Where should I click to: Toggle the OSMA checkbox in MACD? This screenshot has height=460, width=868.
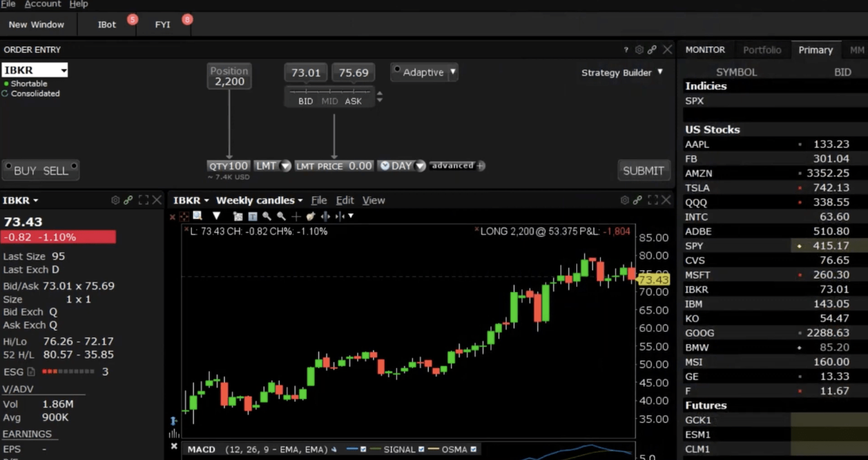pyautogui.click(x=474, y=449)
